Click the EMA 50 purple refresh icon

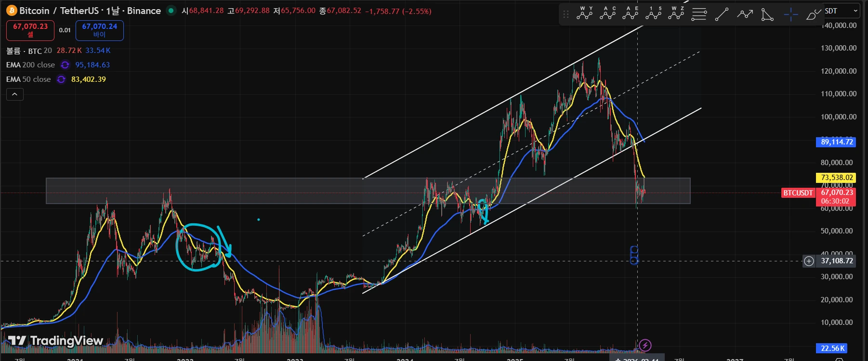tap(61, 79)
